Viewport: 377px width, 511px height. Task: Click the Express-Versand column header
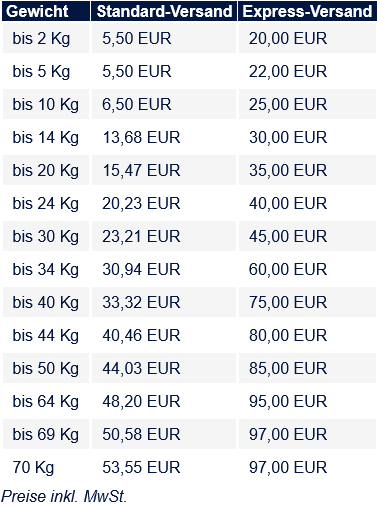click(307, 11)
